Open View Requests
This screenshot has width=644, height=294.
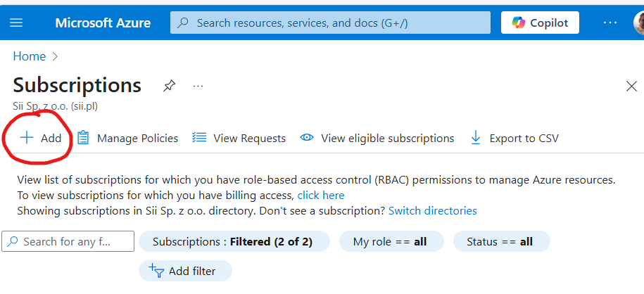(x=239, y=138)
